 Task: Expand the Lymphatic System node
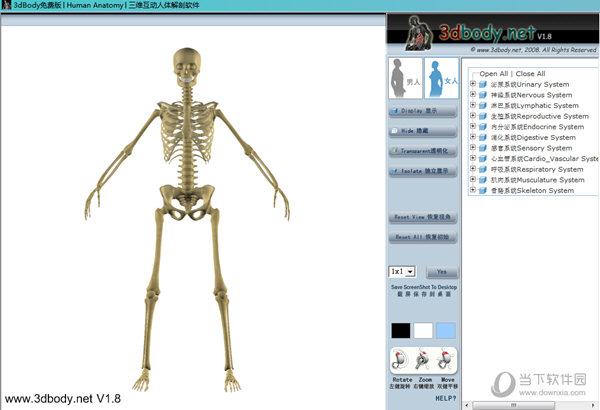[x=473, y=105]
